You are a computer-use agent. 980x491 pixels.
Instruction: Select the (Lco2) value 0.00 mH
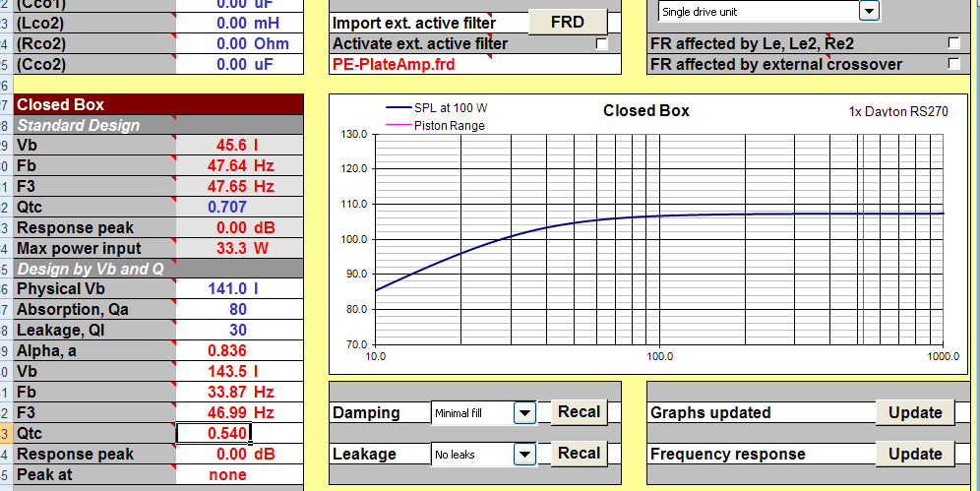coord(239,24)
